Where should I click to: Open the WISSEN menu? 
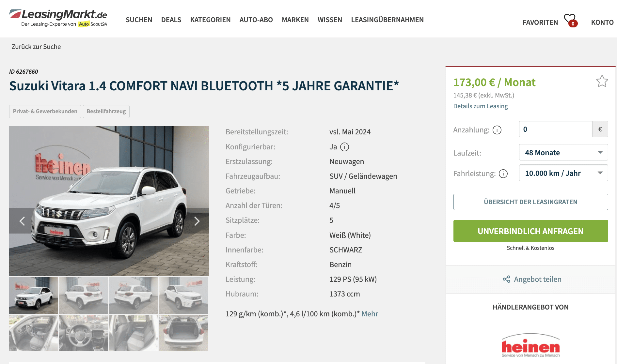[330, 20]
